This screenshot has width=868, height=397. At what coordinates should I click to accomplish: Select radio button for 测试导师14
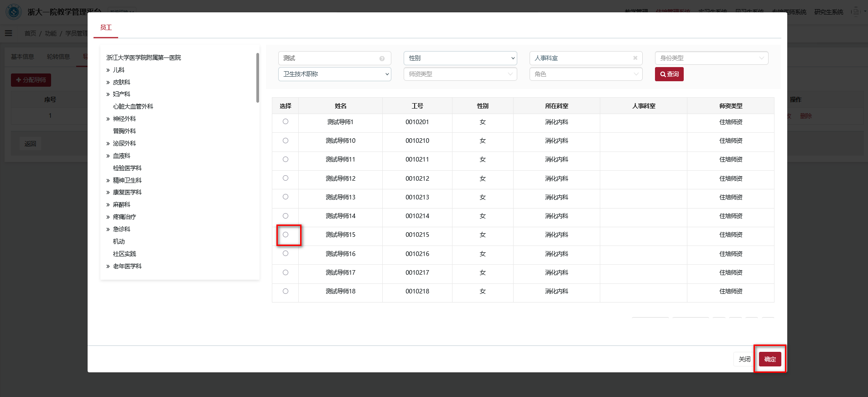tap(286, 216)
